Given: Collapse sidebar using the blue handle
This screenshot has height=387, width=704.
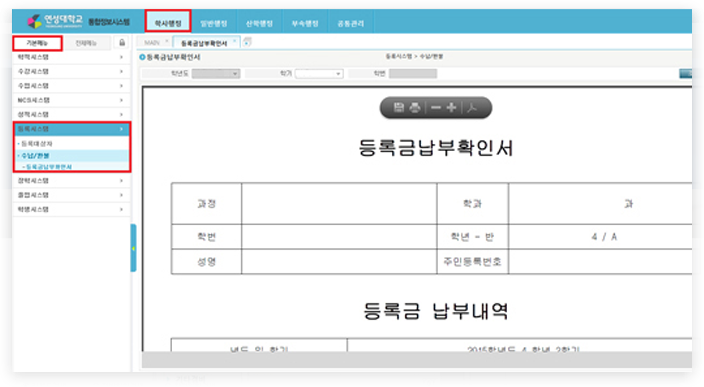Looking at the screenshot, I should [x=133, y=248].
